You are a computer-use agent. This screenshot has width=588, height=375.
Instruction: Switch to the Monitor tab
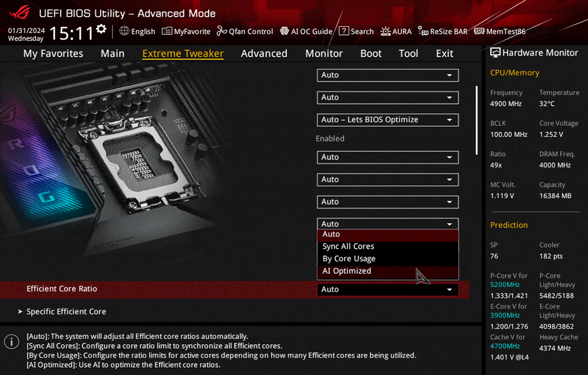click(323, 54)
